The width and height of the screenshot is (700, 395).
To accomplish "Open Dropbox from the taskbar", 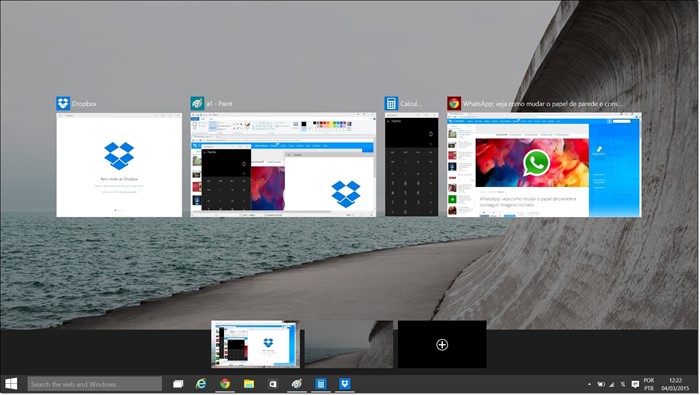I will click(344, 384).
